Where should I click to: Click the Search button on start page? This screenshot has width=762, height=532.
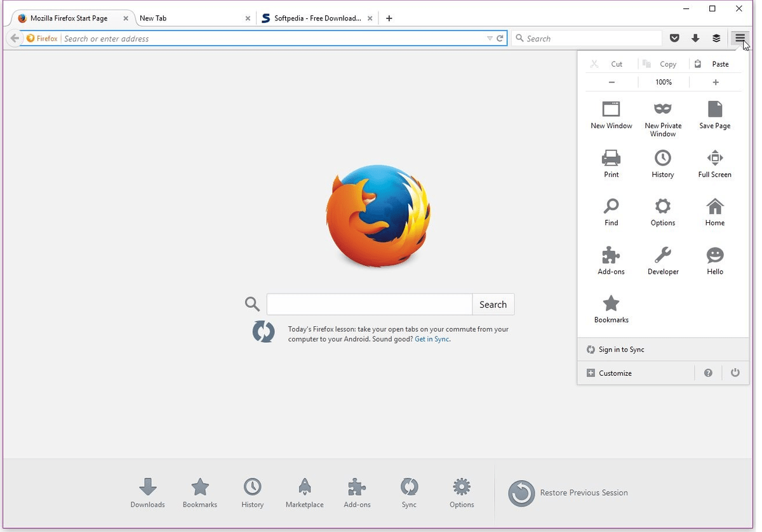click(x=493, y=305)
